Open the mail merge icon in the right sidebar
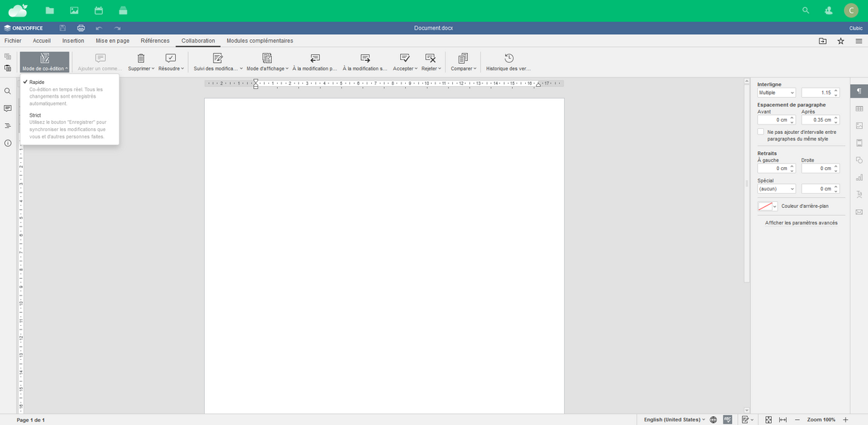The height and width of the screenshot is (425, 868). tap(859, 212)
